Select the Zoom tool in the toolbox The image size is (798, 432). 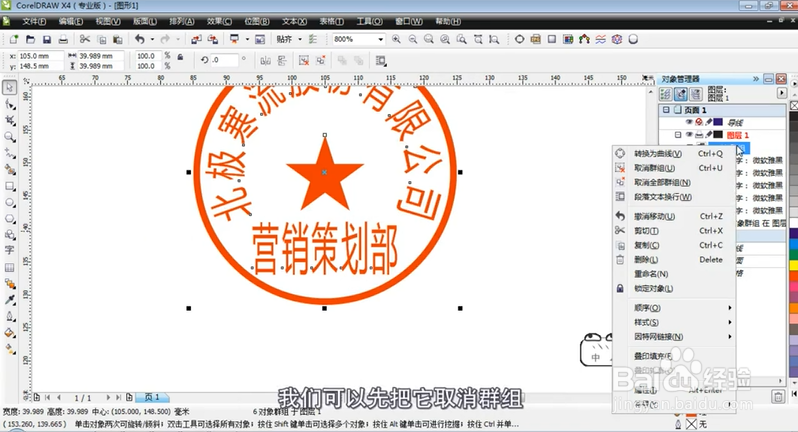tap(9, 137)
